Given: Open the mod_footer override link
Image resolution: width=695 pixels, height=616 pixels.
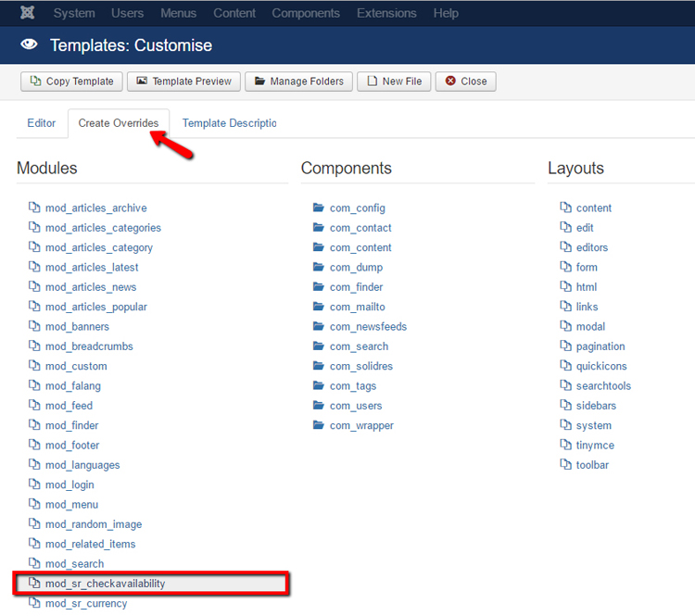Looking at the screenshot, I should pos(72,445).
